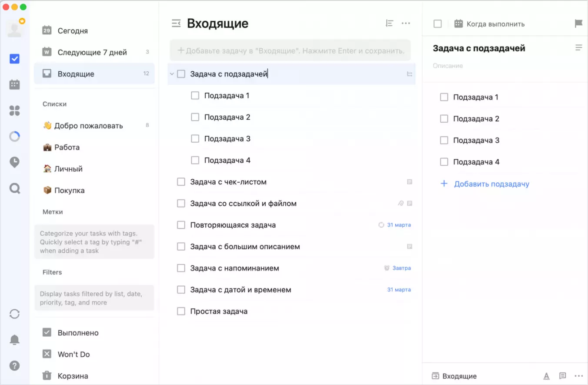Open the task content type icon in detail panel

coord(578,48)
